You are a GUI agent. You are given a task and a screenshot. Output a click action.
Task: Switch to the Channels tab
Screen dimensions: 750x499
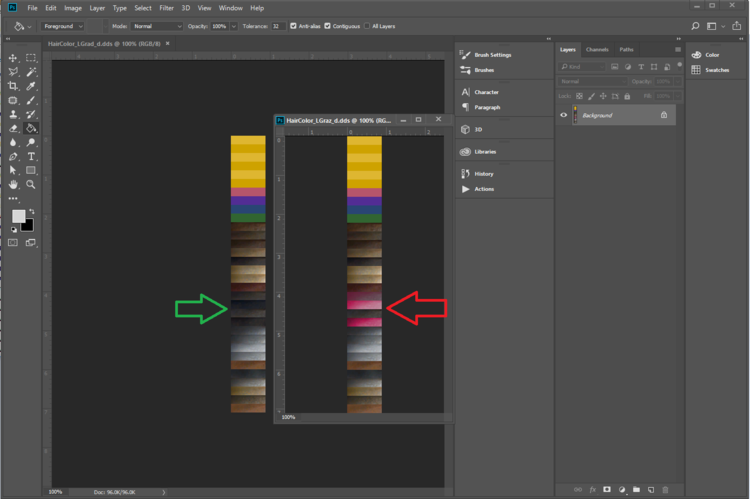pos(597,50)
